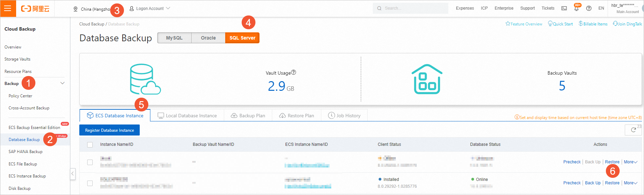
Task: Click Precheck for the Online instance
Action: [572, 183]
